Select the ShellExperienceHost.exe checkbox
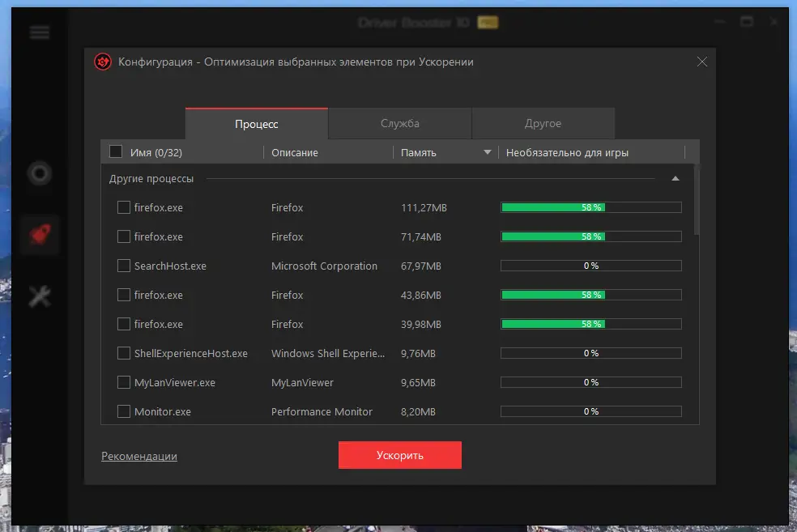Viewport: 797px width, 532px height. click(x=123, y=353)
